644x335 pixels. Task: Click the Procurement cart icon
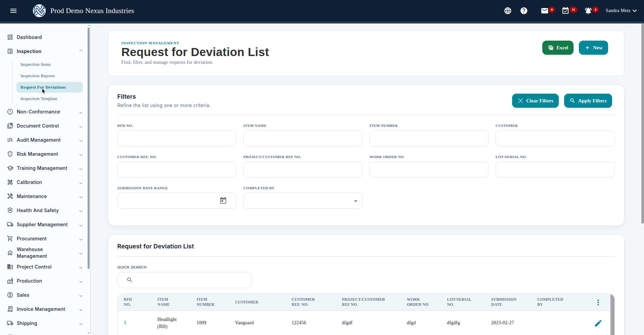[10, 239]
